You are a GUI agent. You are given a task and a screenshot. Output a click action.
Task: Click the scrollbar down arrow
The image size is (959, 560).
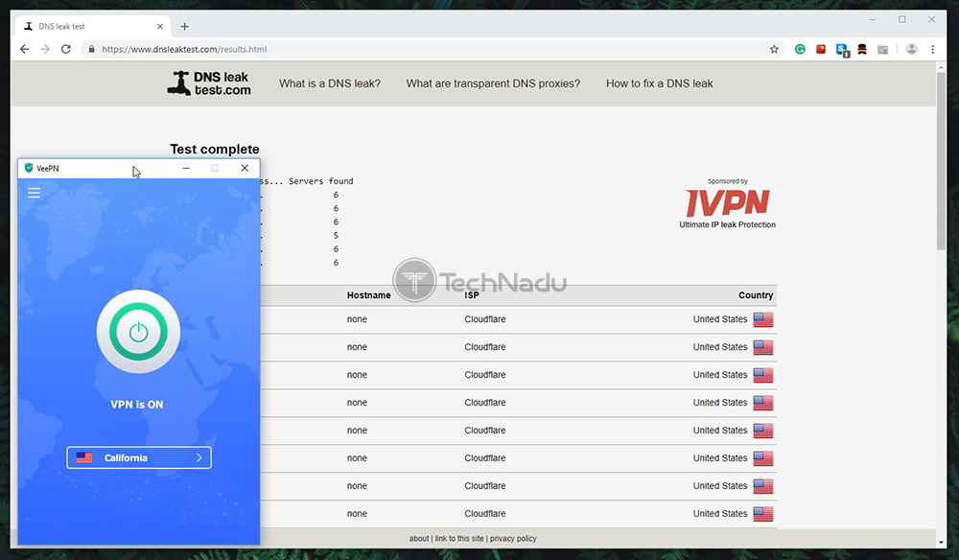click(x=942, y=543)
